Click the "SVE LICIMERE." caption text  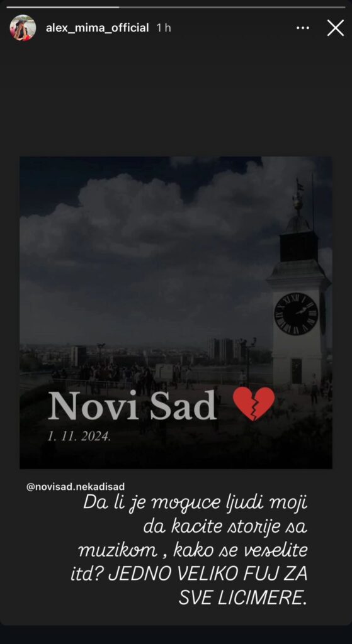(x=243, y=599)
